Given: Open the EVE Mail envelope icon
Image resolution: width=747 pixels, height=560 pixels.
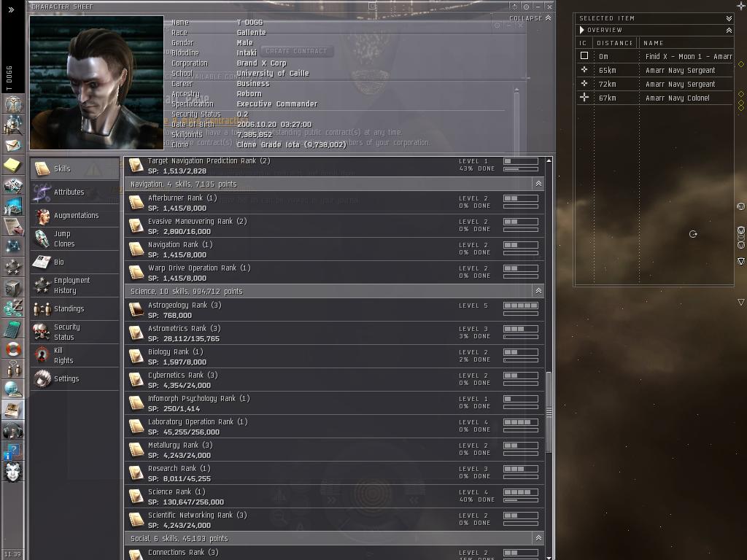Looking at the screenshot, I should click(13, 144).
